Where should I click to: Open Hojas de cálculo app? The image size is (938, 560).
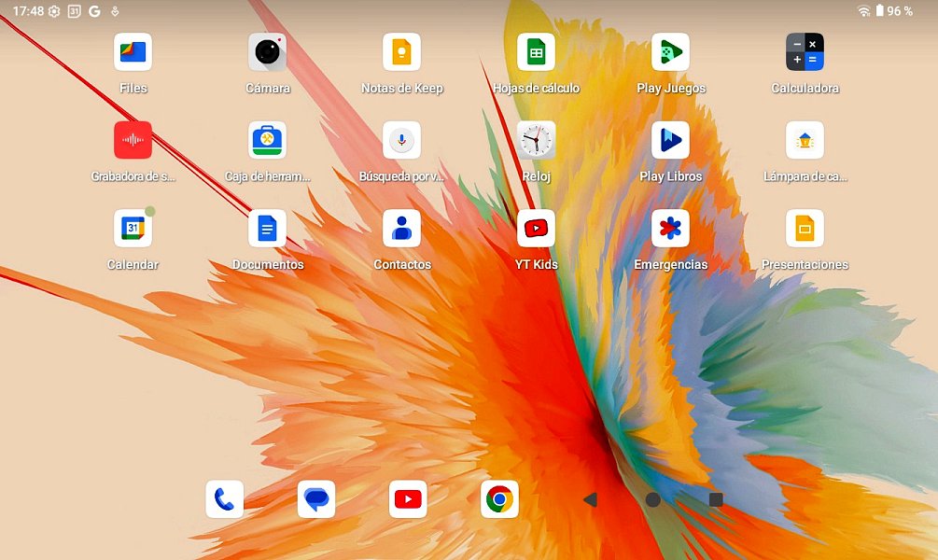click(536, 52)
